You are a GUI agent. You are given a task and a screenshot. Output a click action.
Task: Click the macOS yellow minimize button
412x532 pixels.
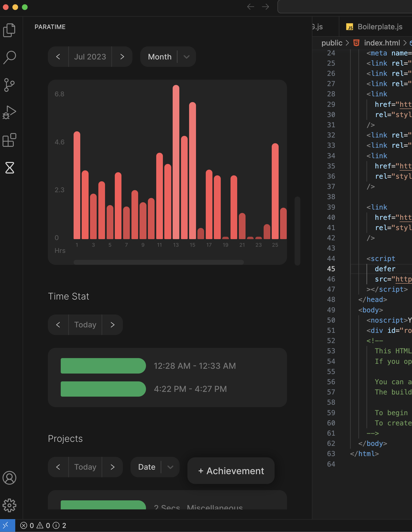pyautogui.click(x=15, y=7)
